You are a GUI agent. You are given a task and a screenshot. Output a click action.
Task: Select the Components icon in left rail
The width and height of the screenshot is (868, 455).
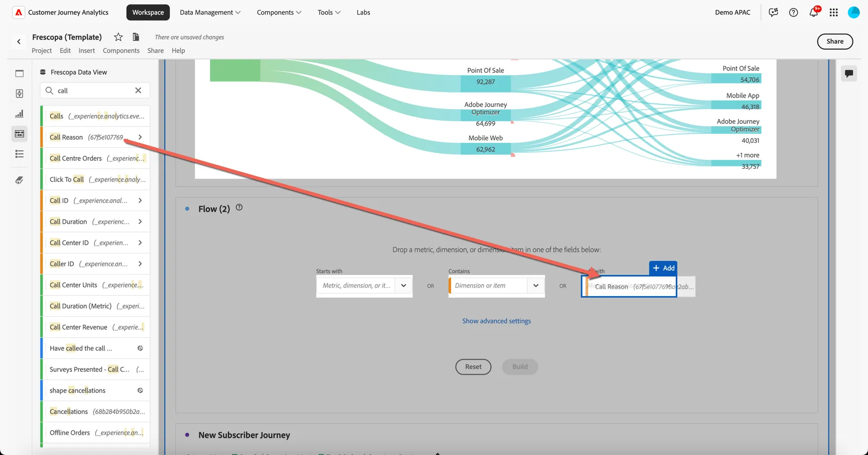(20, 134)
